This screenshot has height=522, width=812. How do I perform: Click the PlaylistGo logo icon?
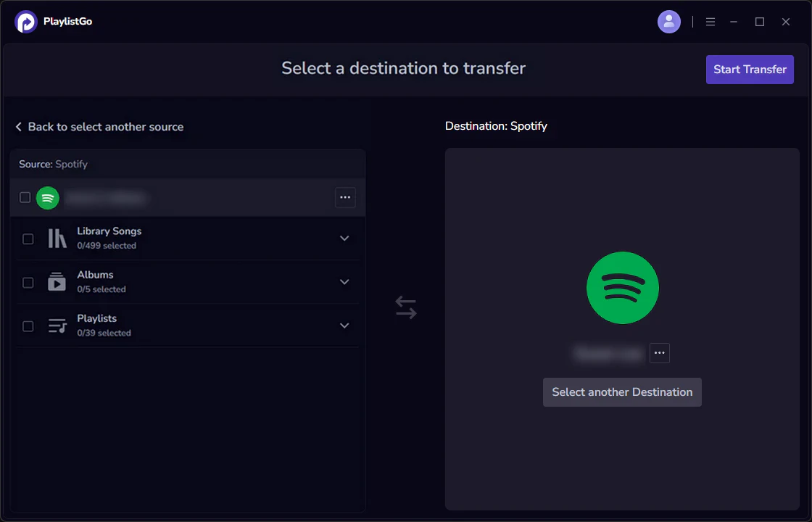(26, 22)
